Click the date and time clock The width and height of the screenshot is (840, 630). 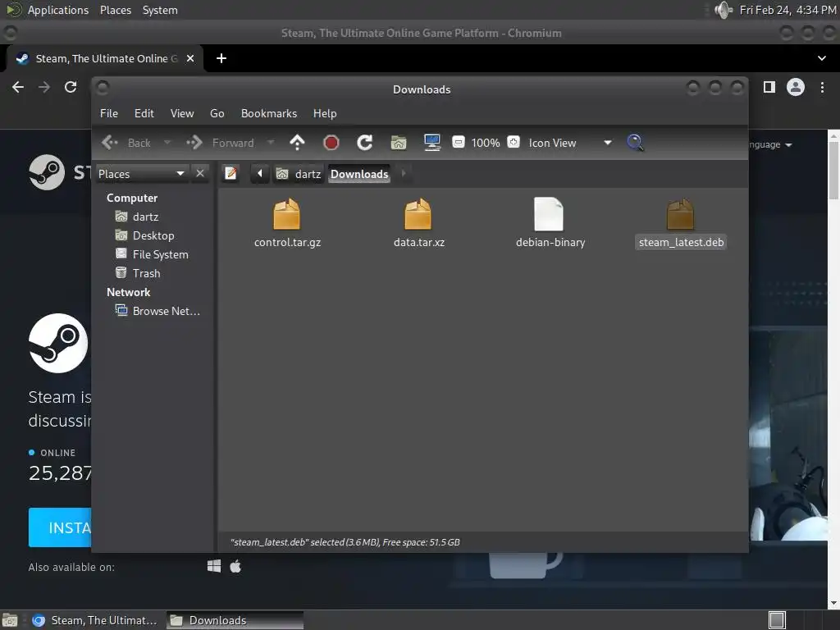point(788,10)
